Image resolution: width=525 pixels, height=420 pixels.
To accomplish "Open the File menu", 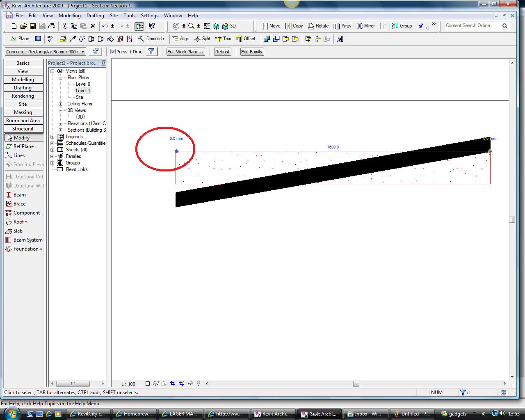I will [x=19, y=16].
